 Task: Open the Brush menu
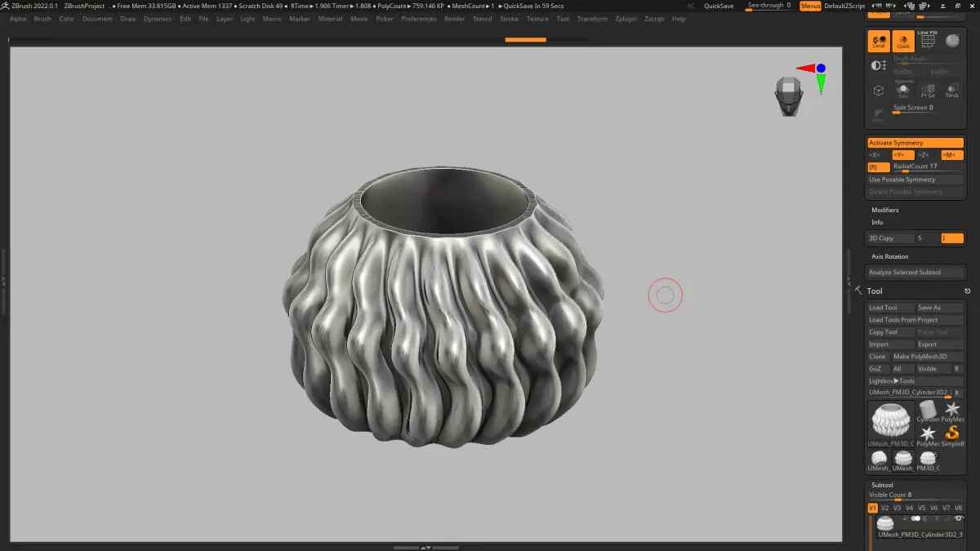[42, 19]
